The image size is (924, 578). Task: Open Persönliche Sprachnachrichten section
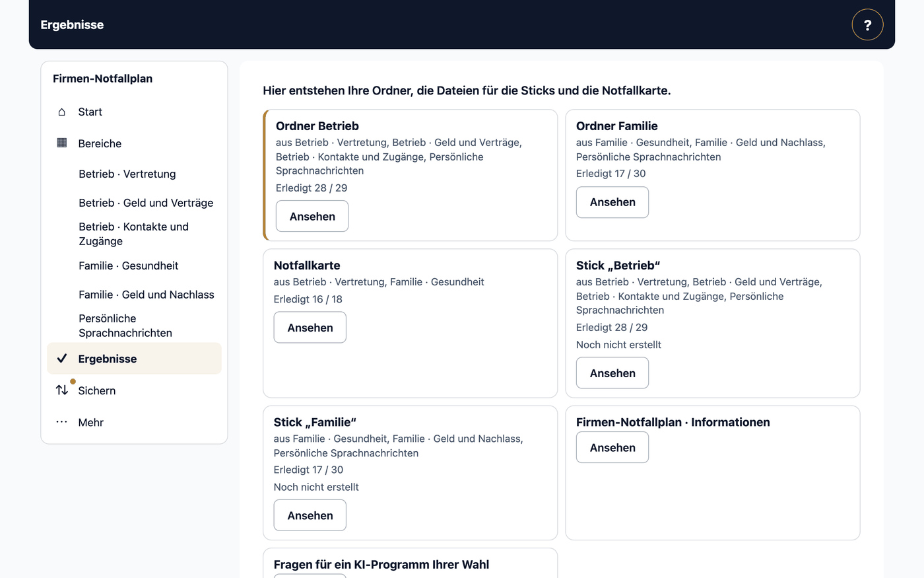coord(125,326)
